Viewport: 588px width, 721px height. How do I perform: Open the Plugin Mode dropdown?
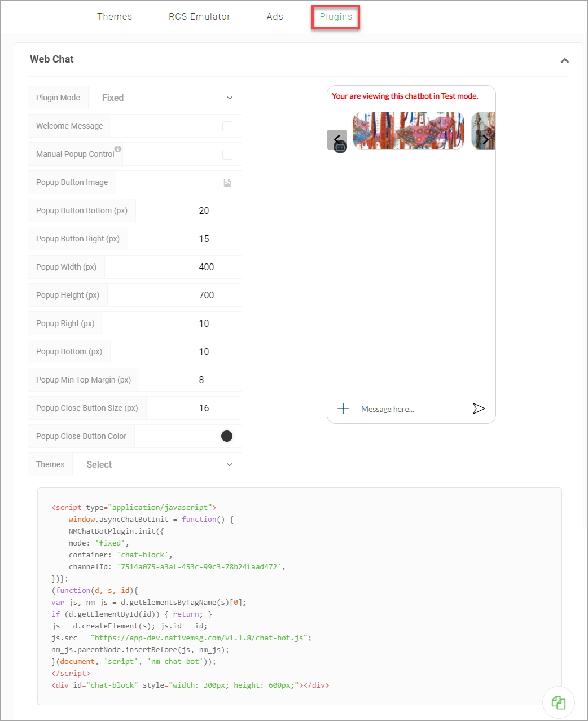(165, 98)
